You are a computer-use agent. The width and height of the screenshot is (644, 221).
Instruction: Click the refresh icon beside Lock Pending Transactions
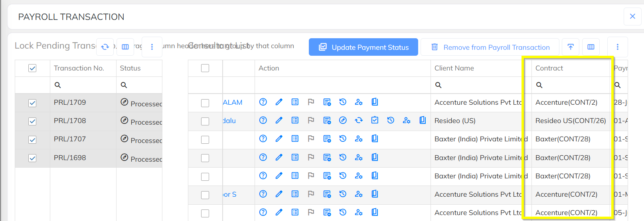[105, 47]
